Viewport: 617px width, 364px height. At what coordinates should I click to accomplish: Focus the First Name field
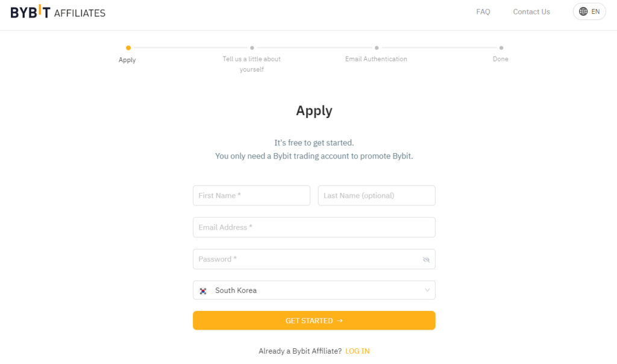[251, 196]
